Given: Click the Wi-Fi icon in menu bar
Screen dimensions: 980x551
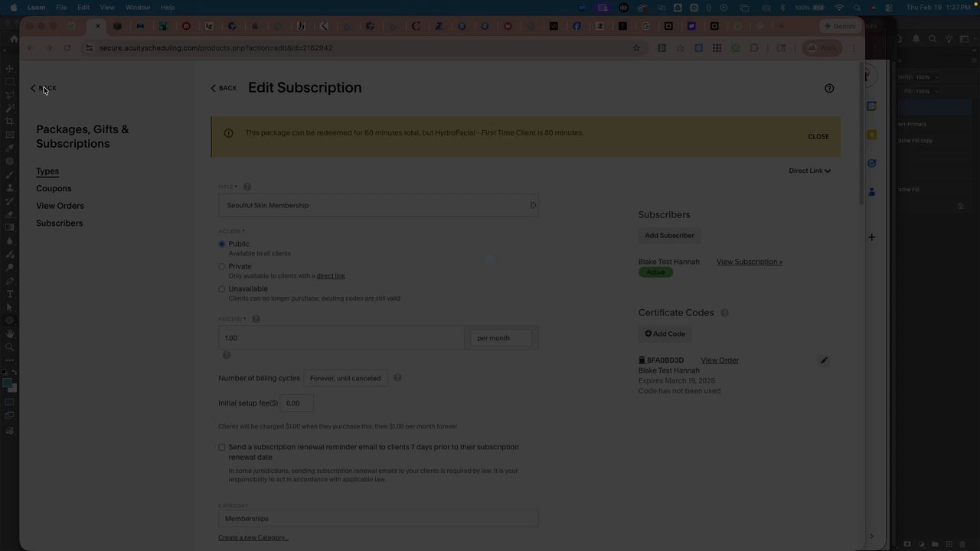Looking at the screenshot, I should point(839,8).
